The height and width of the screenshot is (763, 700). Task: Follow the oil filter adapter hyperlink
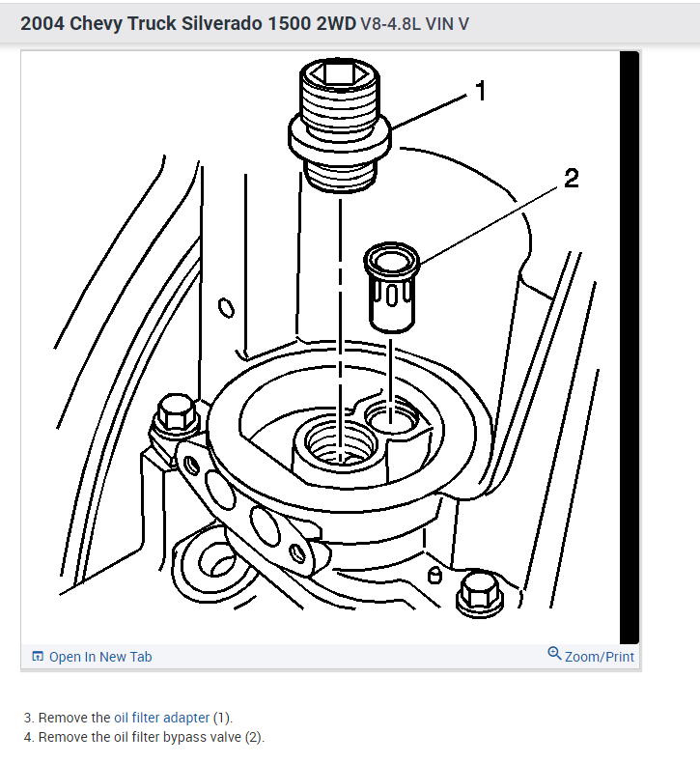point(161,718)
